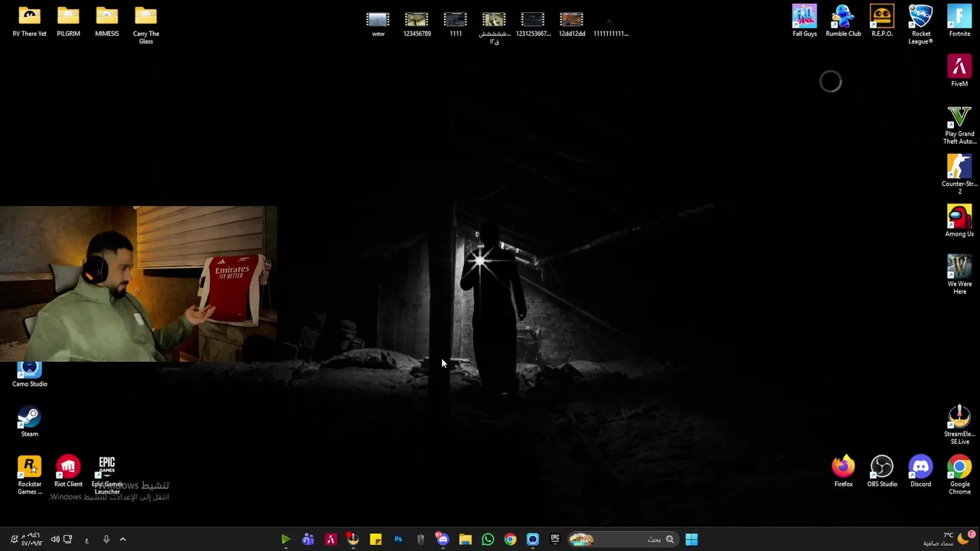Open the We Were Here shortcut
Viewport: 980px width, 551px height.
pyautogui.click(x=959, y=275)
